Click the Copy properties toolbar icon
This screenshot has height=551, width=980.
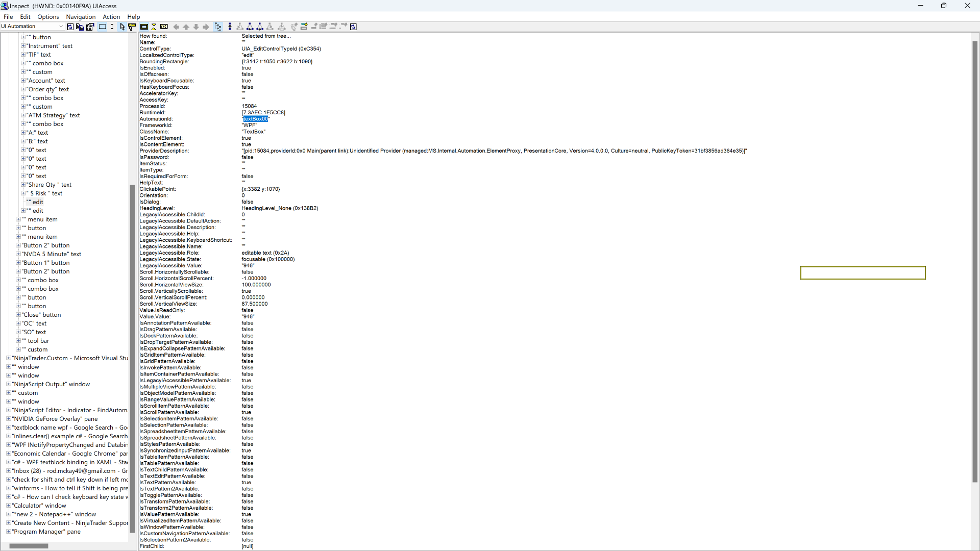[80, 27]
